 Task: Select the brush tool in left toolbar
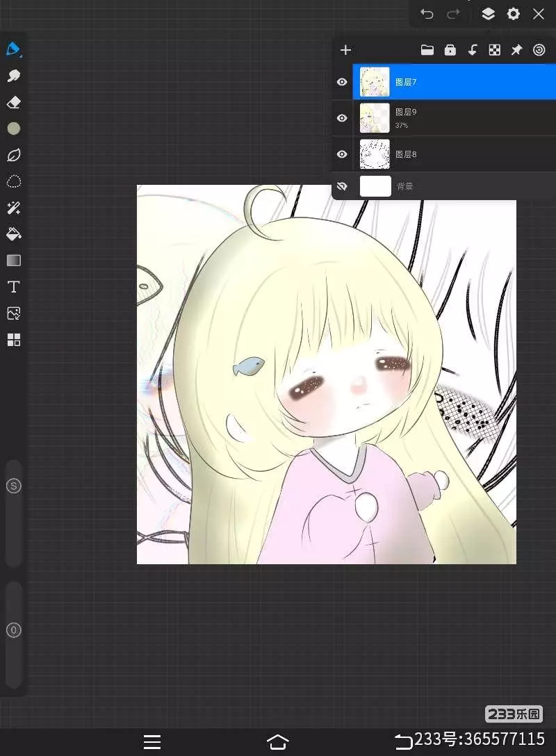13,49
